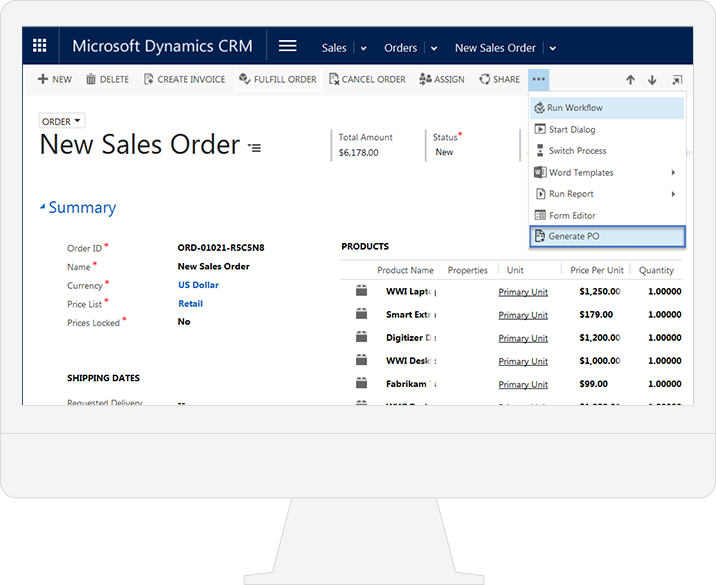Open the New Sales Order breadcrumb chevron
716x585 pixels.
click(x=553, y=48)
